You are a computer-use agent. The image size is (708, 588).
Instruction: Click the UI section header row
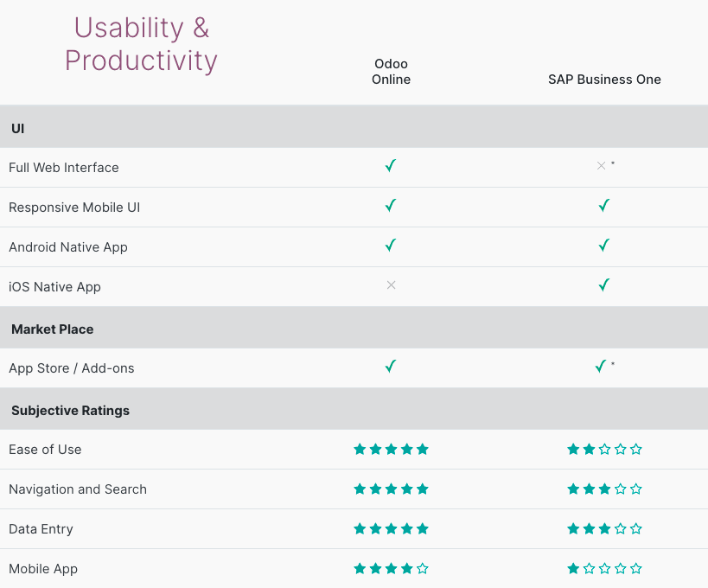18,128
